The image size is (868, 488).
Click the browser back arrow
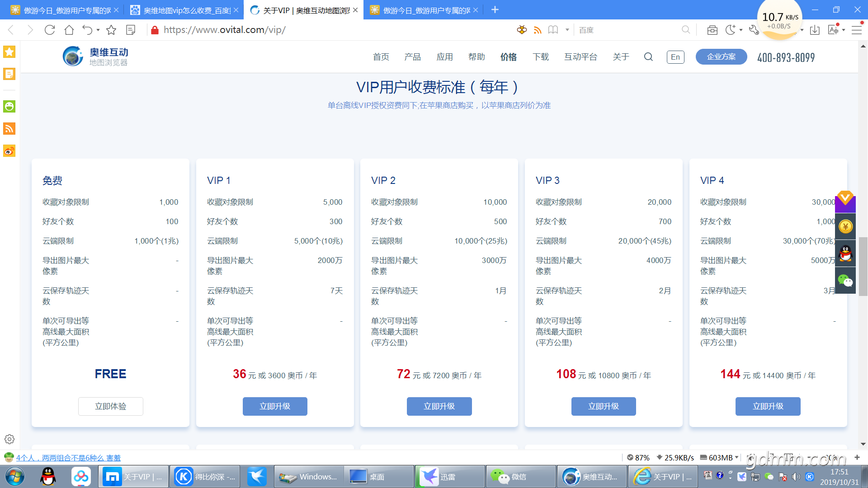point(11,30)
